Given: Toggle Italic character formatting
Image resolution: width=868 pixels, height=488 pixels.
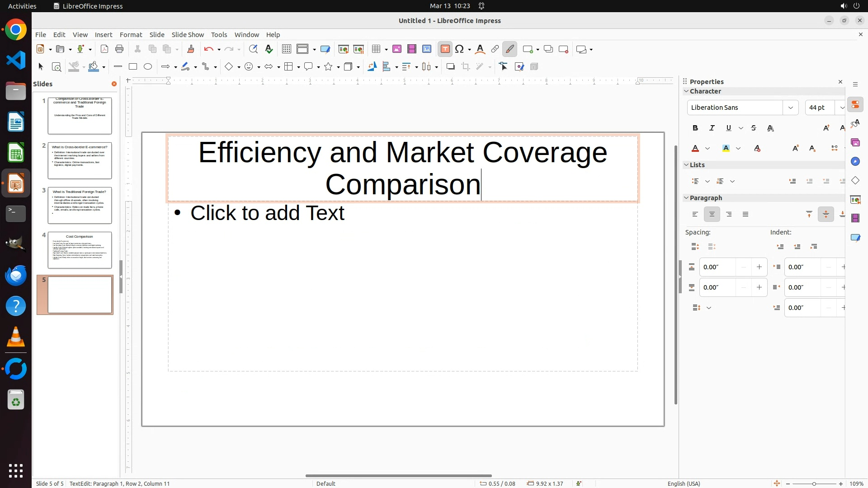Looking at the screenshot, I should tap(712, 128).
